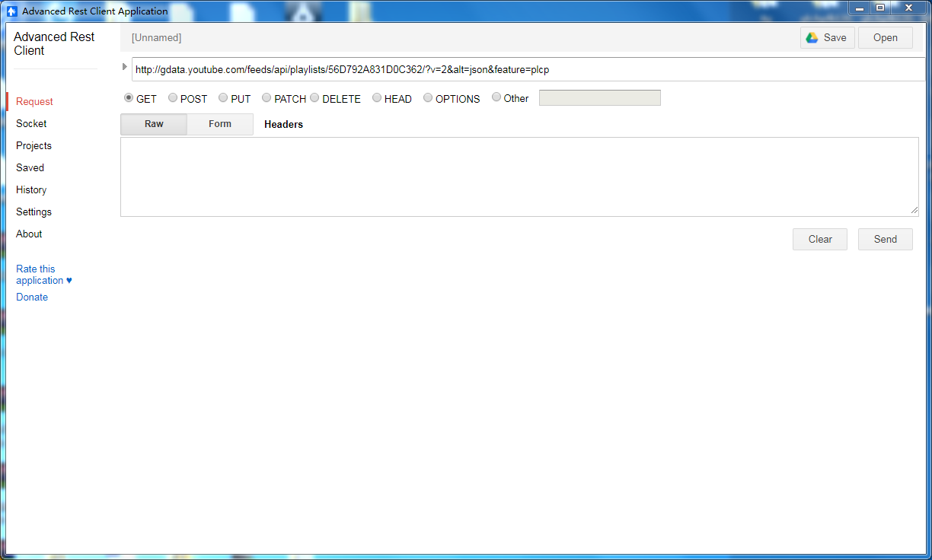Select the POST method radio button
This screenshot has height=560, width=932.
[173, 97]
